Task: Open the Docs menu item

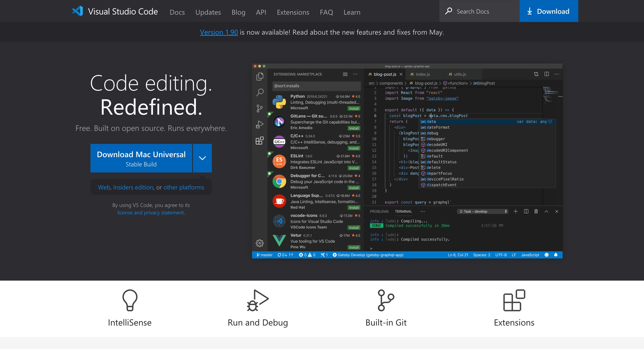Action: point(177,12)
